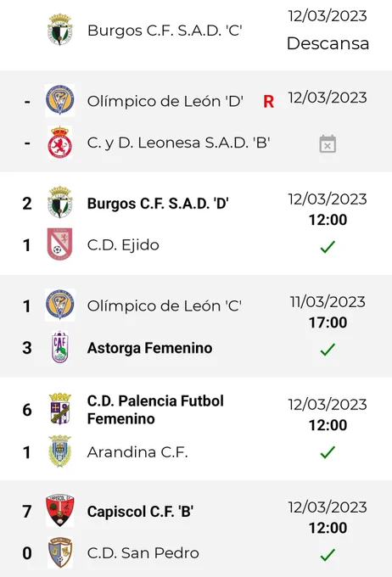Viewport: 392px width, 577px height.
Task: Open the Olímpico de León 'C' team name
Action: 164,305
